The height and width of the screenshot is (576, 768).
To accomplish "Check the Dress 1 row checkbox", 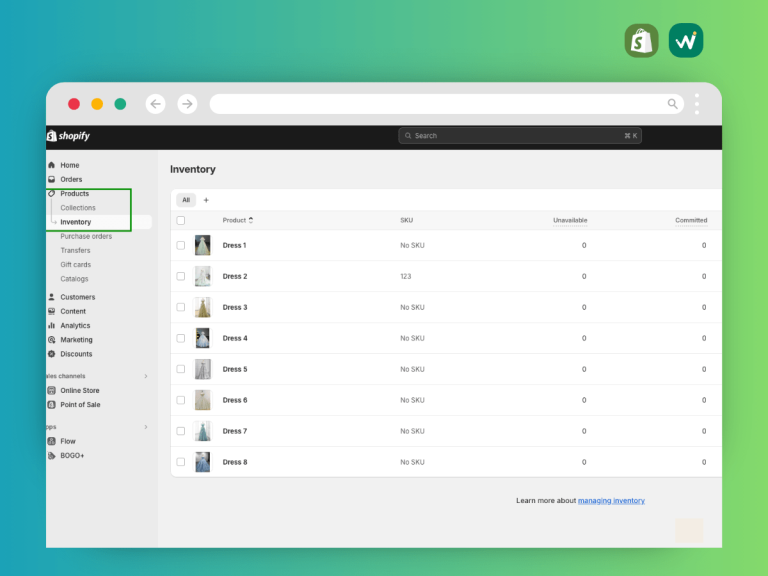I will click(x=181, y=245).
